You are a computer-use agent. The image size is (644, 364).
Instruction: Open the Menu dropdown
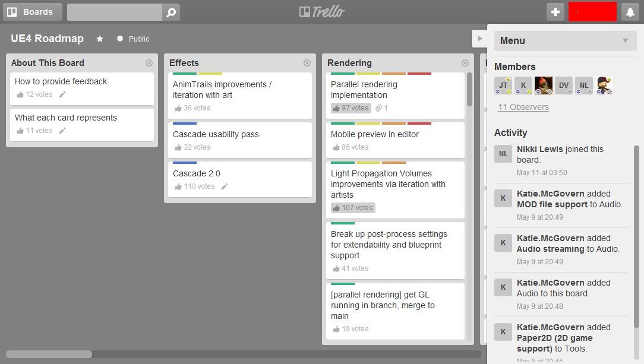pyautogui.click(x=565, y=40)
